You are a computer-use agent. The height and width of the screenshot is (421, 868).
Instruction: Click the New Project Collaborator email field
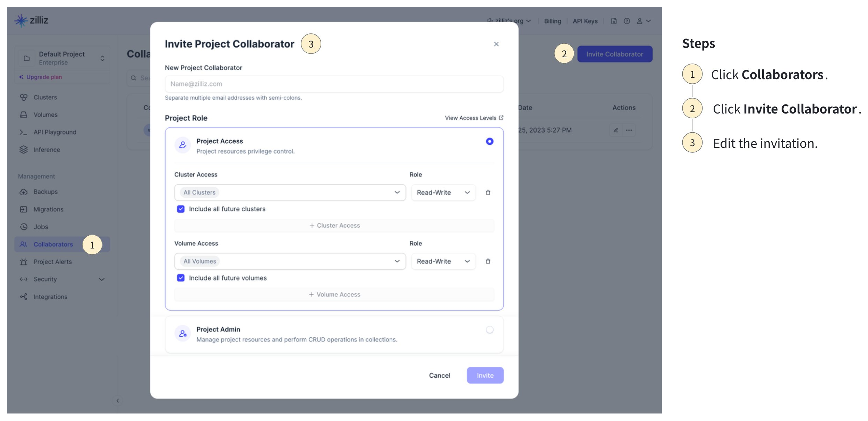coord(334,84)
